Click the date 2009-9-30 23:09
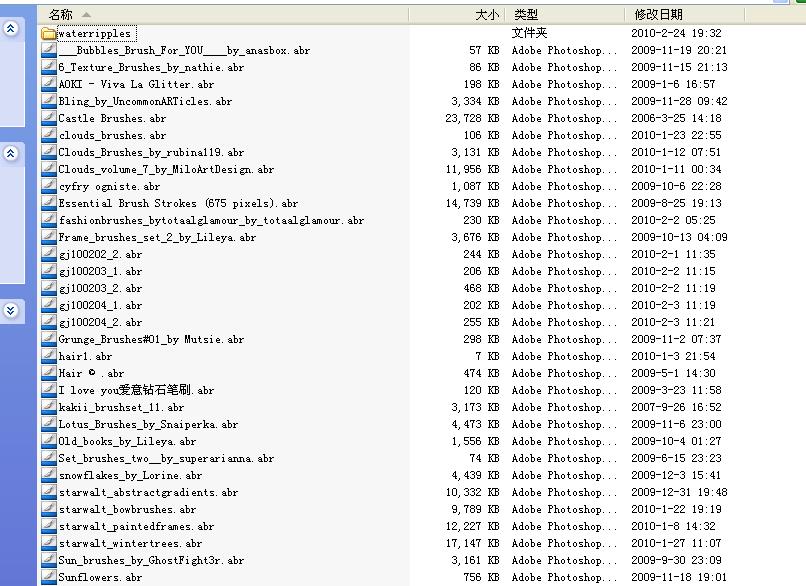Image resolution: width=806 pixels, height=586 pixels. (676, 560)
